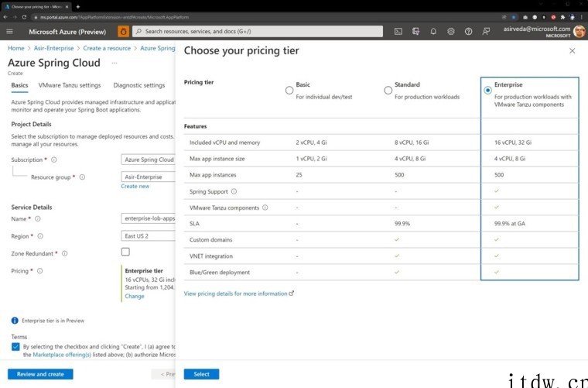The image size is (588, 388).
Task: Open the Directories and subscriptions filter icon
Action: coord(415,32)
